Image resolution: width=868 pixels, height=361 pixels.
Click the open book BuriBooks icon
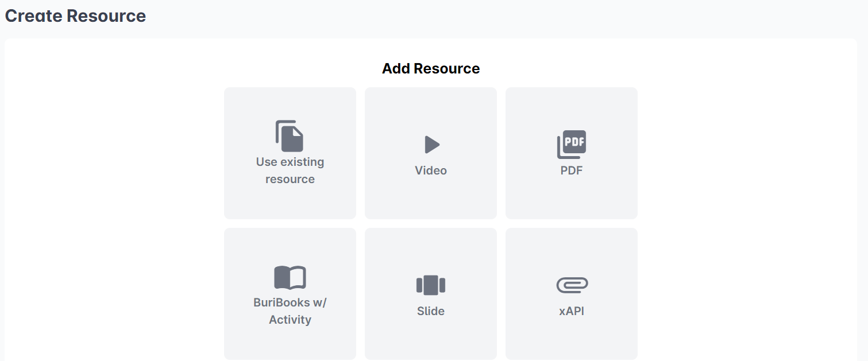click(290, 277)
